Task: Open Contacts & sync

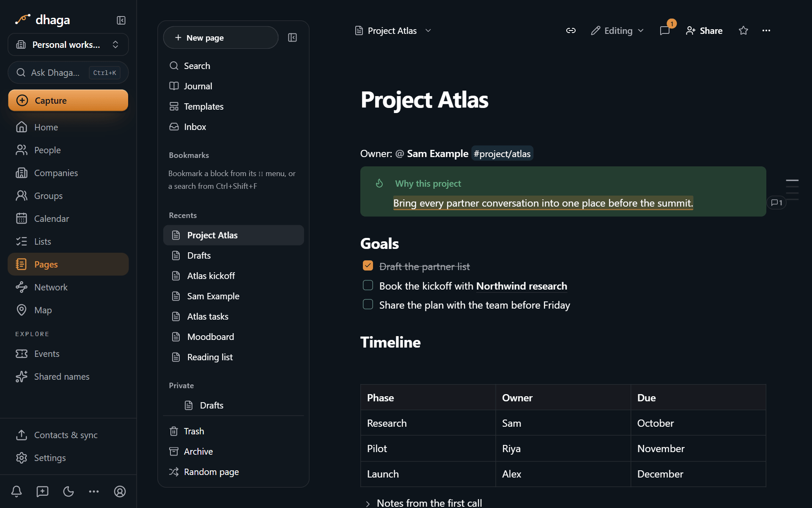Action: click(68, 435)
